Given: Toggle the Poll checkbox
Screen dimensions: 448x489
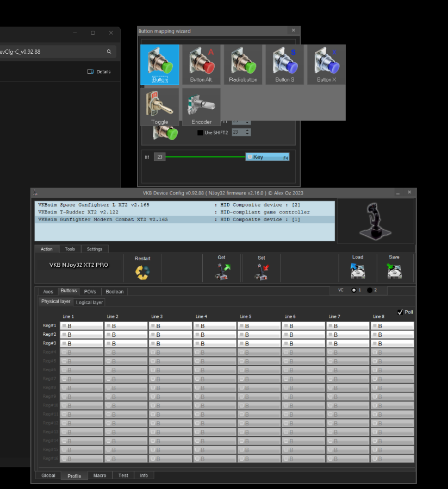Looking at the screenshot, I should (400, 312).
